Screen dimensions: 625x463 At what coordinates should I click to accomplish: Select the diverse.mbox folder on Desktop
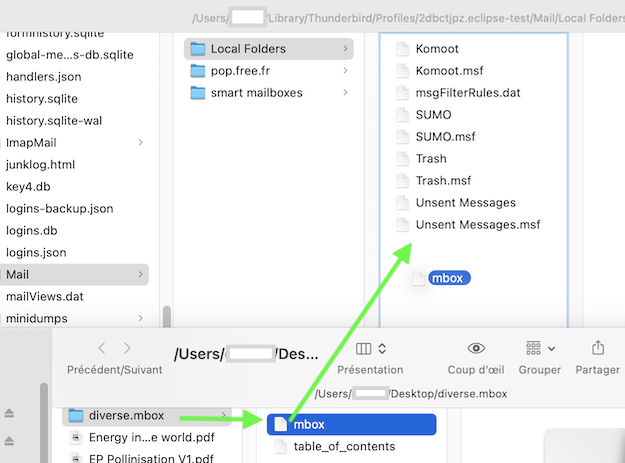(x=147, y=416)
